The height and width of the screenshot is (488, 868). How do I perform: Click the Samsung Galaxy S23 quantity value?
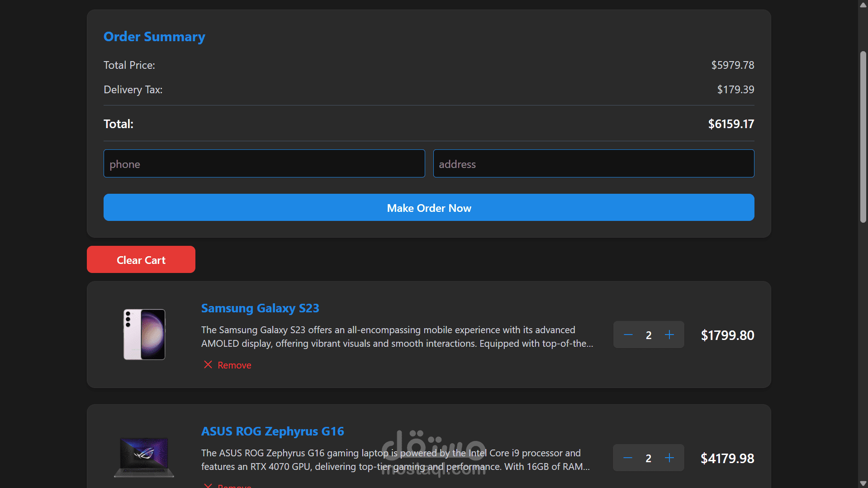(649, 335)
